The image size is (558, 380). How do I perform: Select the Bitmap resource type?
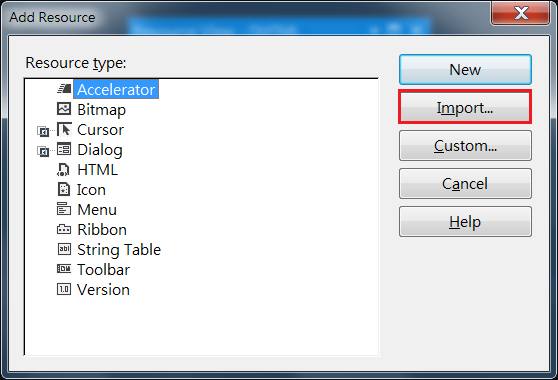101,110
